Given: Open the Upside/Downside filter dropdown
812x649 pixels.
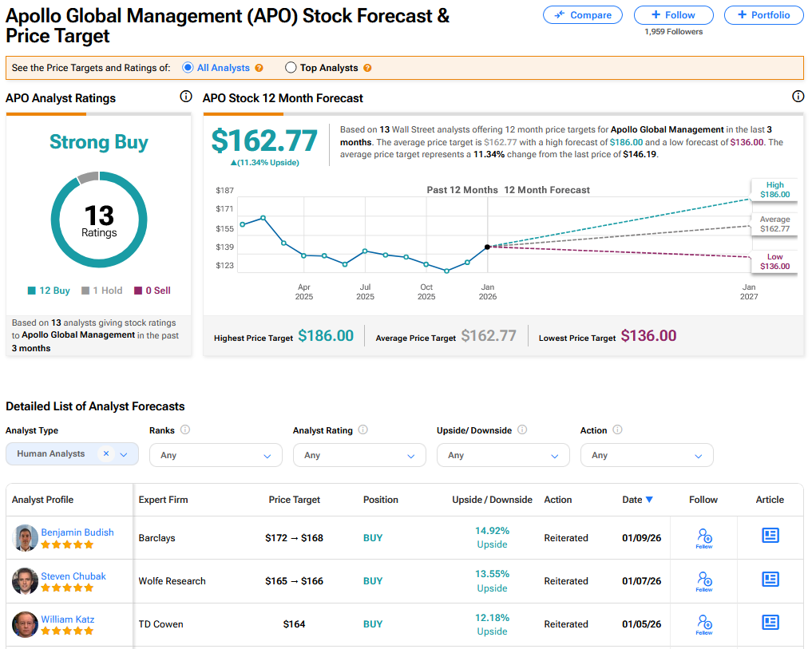Looking at the screenshot, I should [503, 455].
